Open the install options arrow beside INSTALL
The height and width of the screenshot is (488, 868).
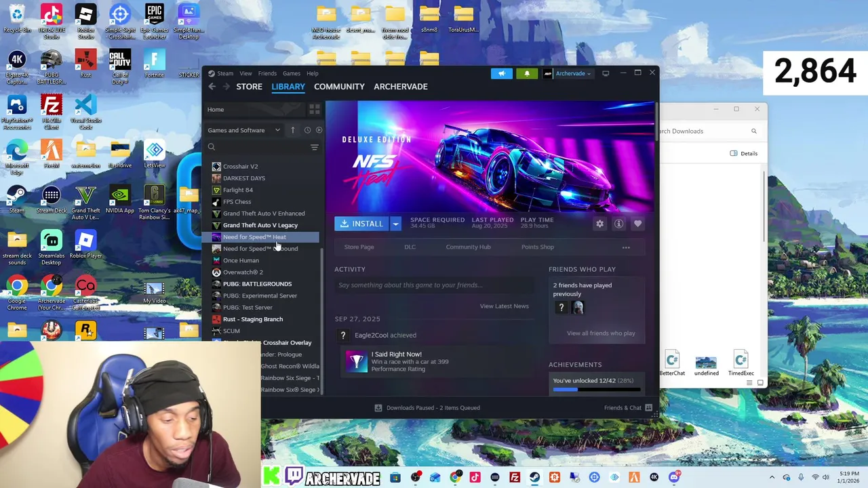pos(395,224)
